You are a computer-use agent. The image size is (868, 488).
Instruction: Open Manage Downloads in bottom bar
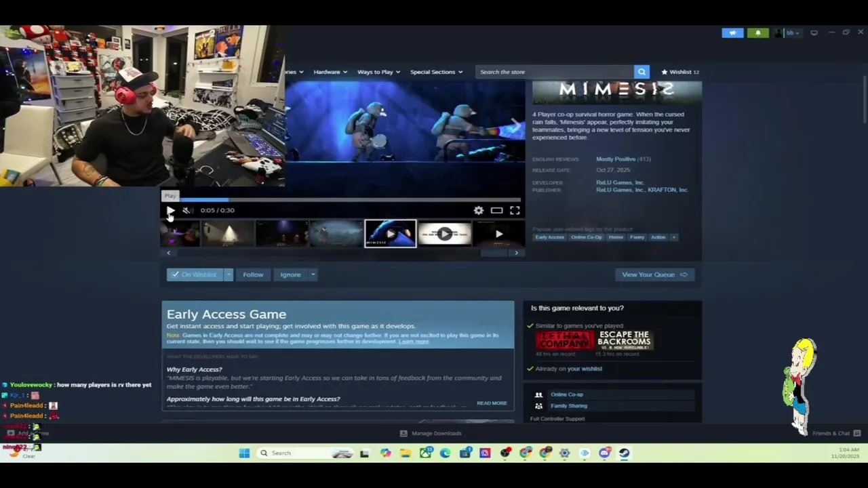pos(431,433)
